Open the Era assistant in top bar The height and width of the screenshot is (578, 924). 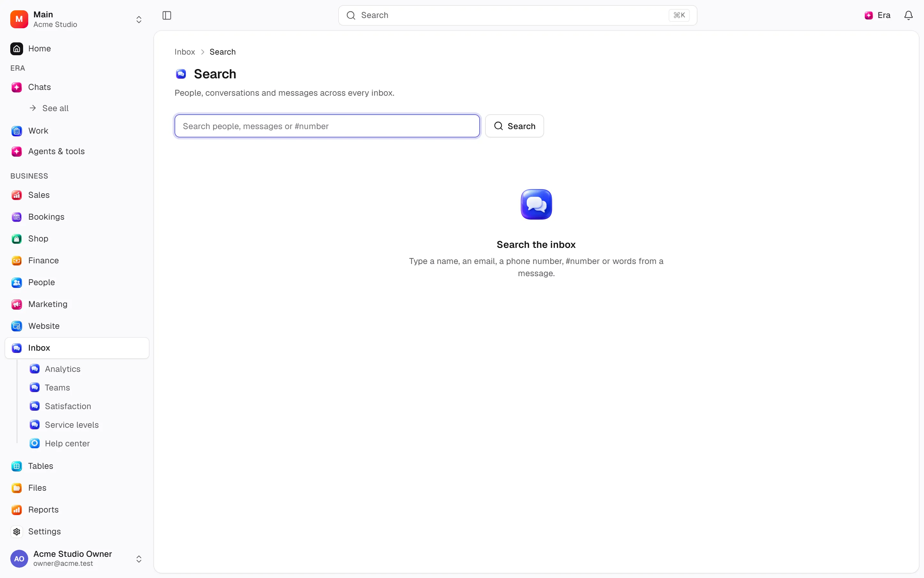click(877, 15)
